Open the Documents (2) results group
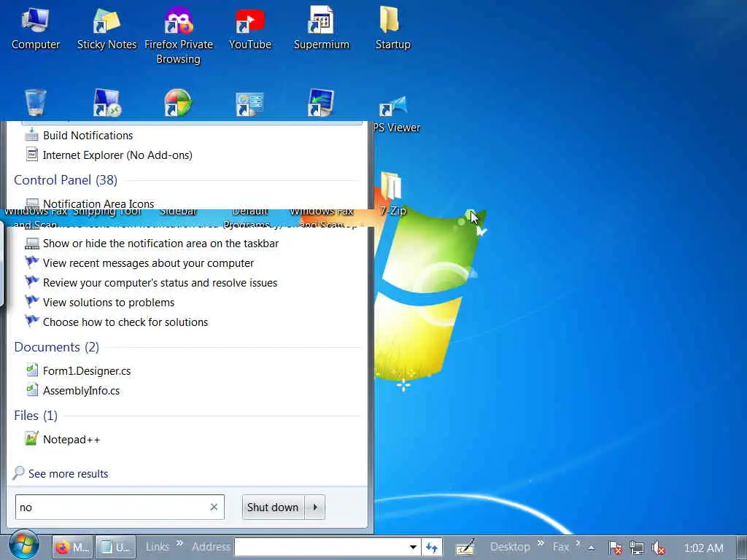 point(57,347)
